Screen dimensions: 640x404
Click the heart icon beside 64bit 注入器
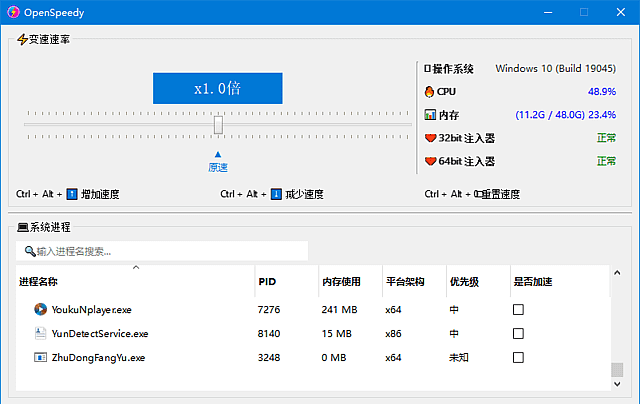(x=430, y=161)
